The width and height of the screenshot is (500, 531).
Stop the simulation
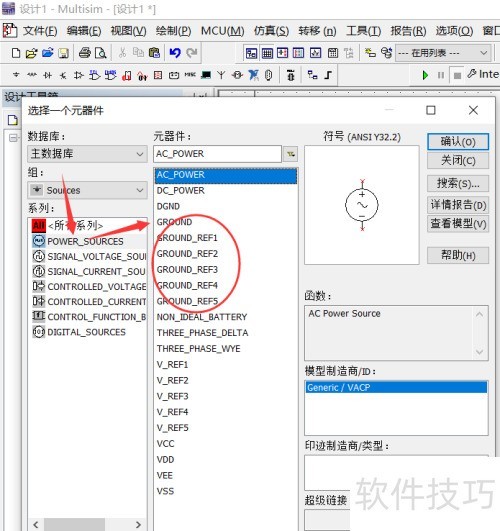(457, 75)
